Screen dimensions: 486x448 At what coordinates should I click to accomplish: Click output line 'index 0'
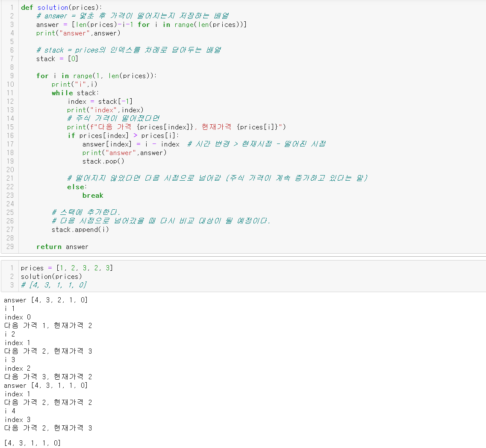pyautogui.click(x=18, y=317)
